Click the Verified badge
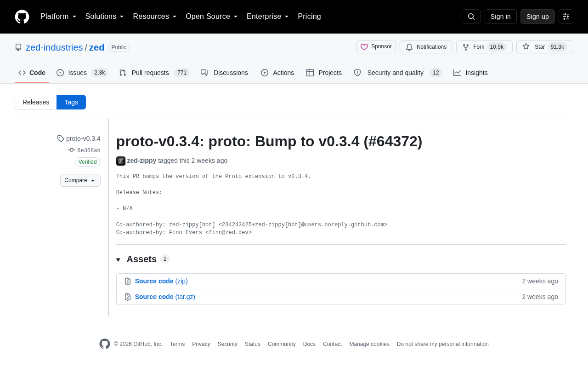588x368 pixels. pyautogui.click(x=88, y=162)
